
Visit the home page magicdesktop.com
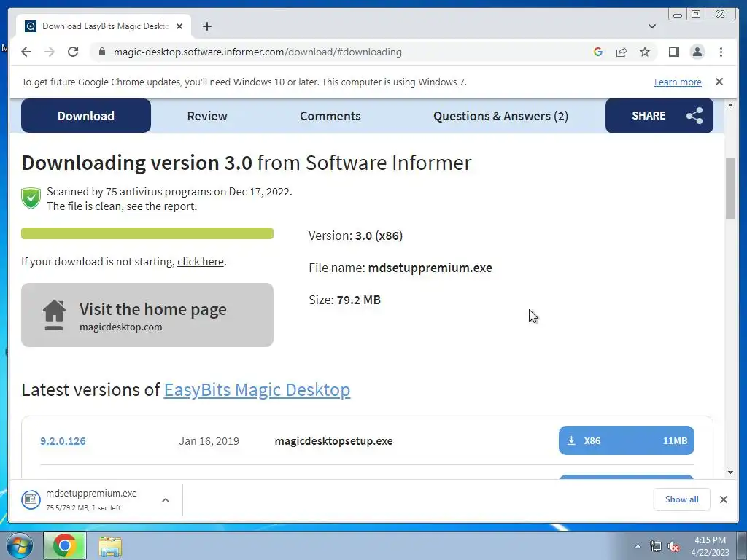tap(147, 315)
